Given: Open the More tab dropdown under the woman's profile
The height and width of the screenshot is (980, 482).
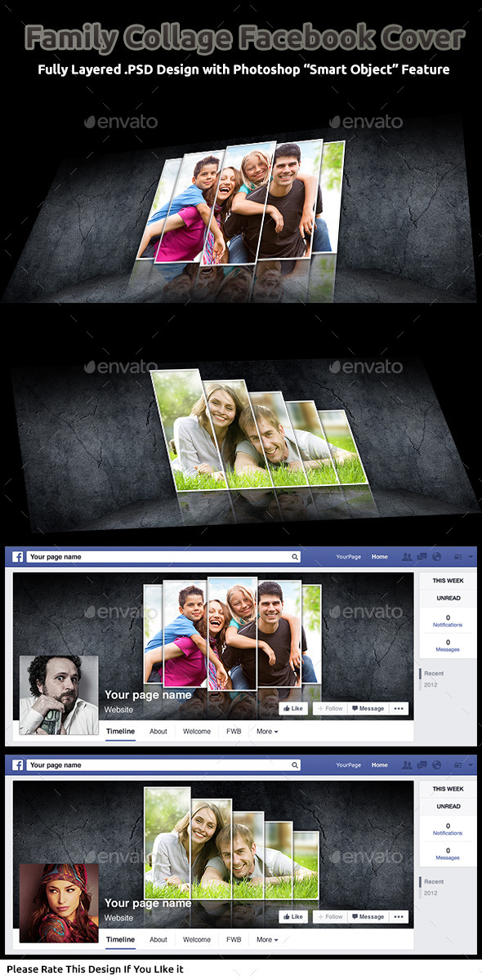Looking at the screenshot, I should click(x=267, y=940).
